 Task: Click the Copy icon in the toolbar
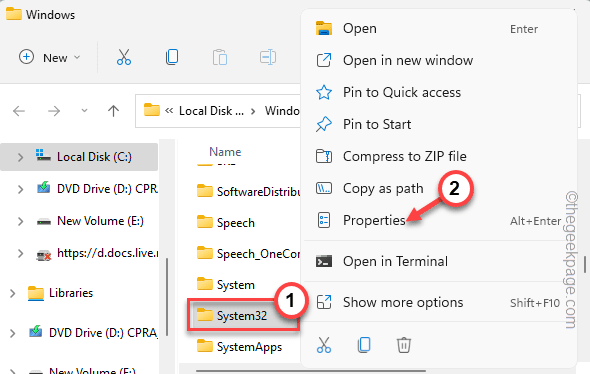172,57
